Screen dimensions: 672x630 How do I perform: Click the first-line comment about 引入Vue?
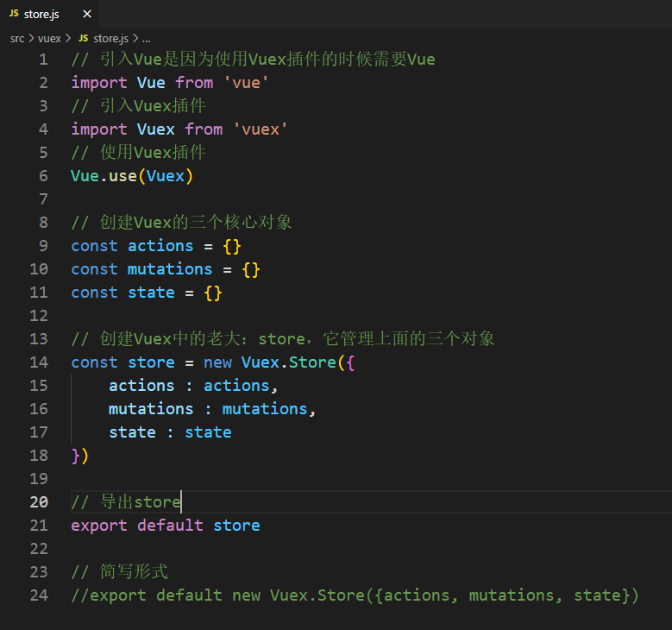[253, 60]
